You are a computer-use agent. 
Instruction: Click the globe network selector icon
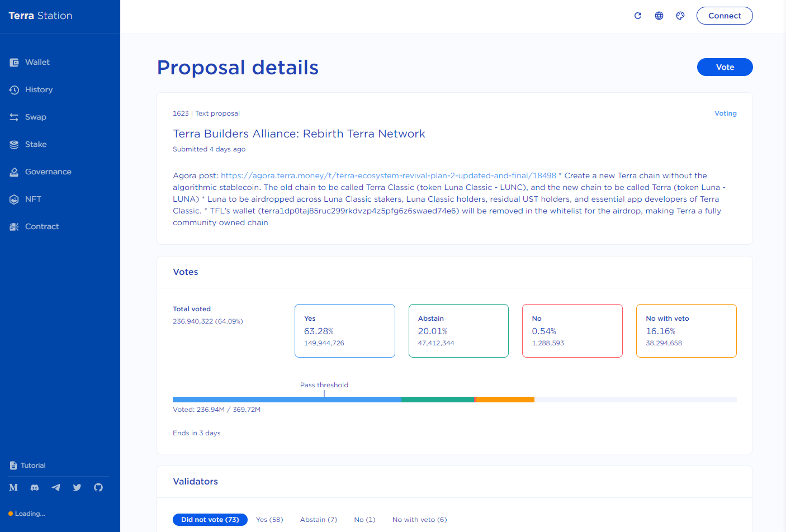coord(659,16)
